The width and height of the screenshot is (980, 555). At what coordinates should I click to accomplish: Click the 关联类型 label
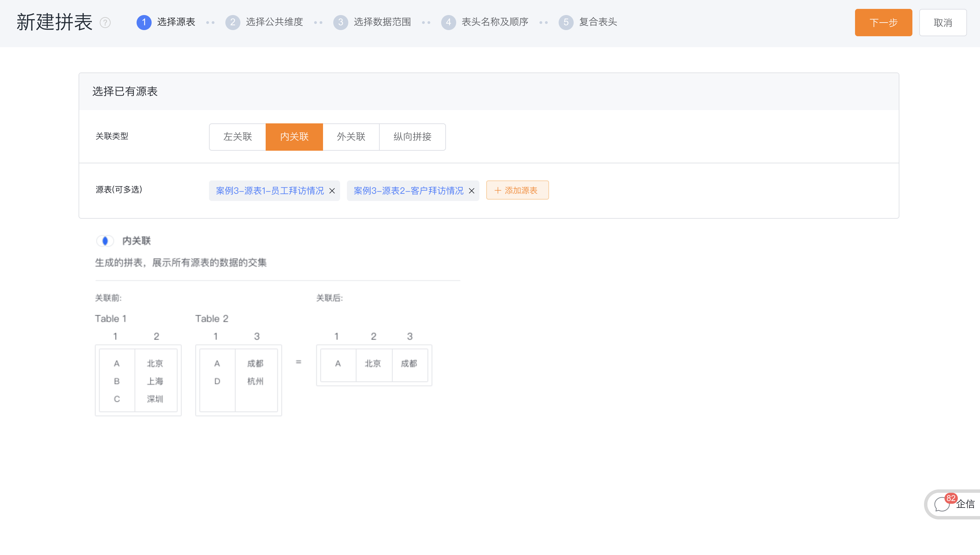tap(112, 136)
